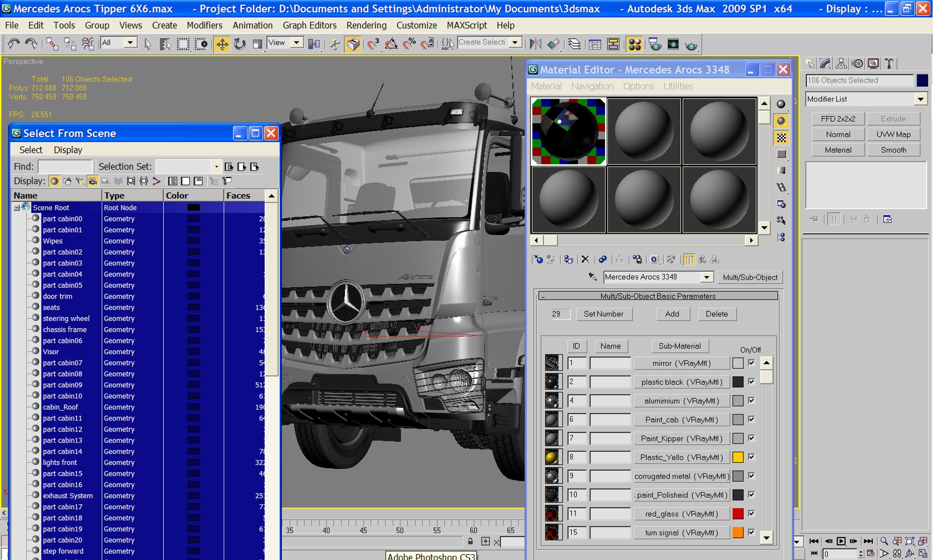The width and height of the screenshot is (933, 560).
Task: Toggle Backlight icon on Material Editor side
Action: pyautogui.click(x=781, y=121)
